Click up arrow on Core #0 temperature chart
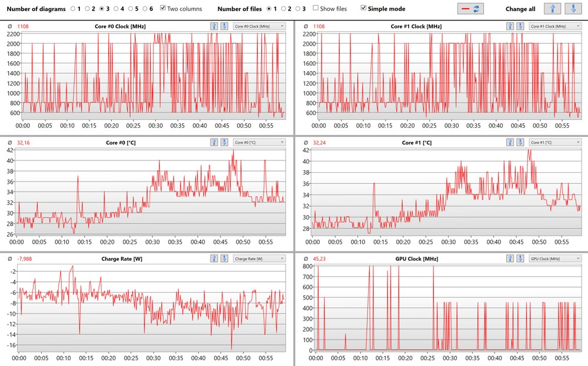Viewport: 588px width, 366px height. point(214,142)
